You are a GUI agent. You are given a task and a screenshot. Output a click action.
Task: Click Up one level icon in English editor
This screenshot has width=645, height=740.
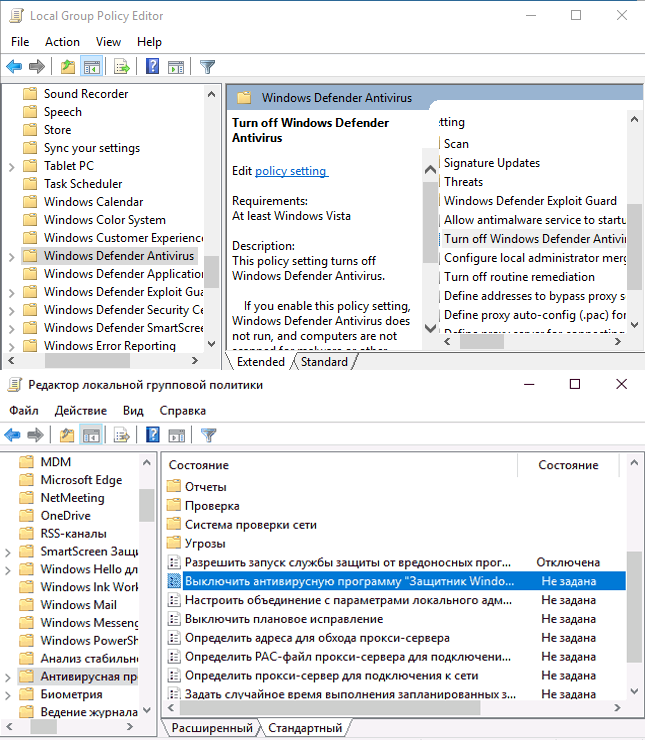point(68,67)
